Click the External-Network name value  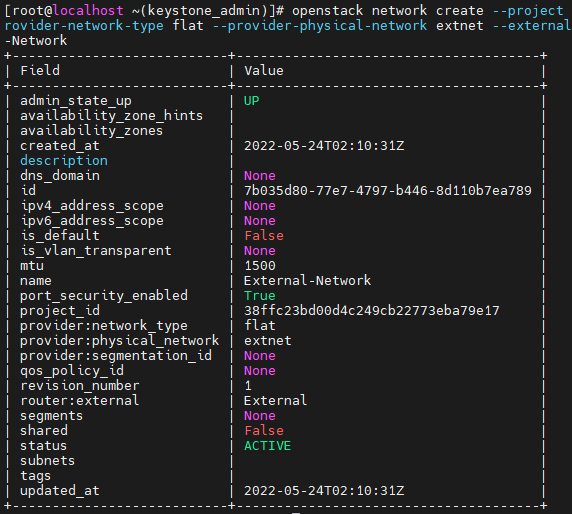pos(307,281)
